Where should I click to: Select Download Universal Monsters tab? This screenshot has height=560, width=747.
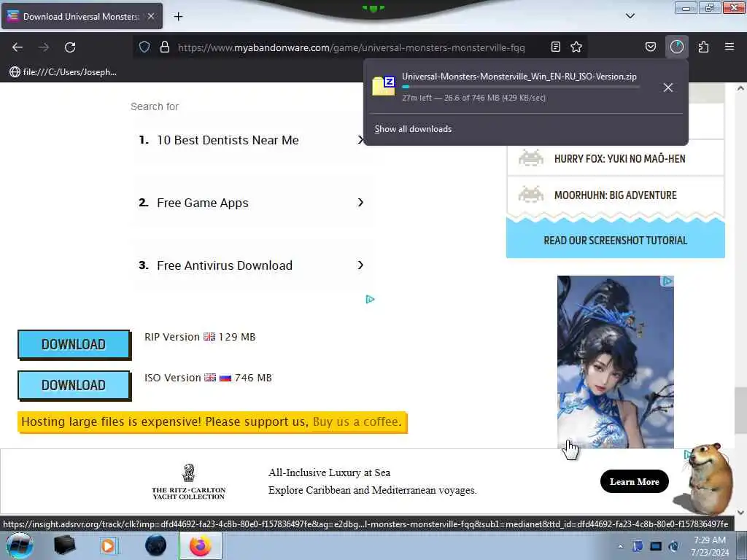point(82,16)
